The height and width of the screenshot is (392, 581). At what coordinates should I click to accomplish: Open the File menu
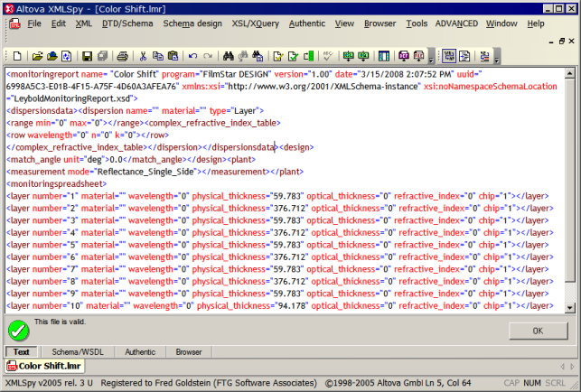tap(34, 23)
